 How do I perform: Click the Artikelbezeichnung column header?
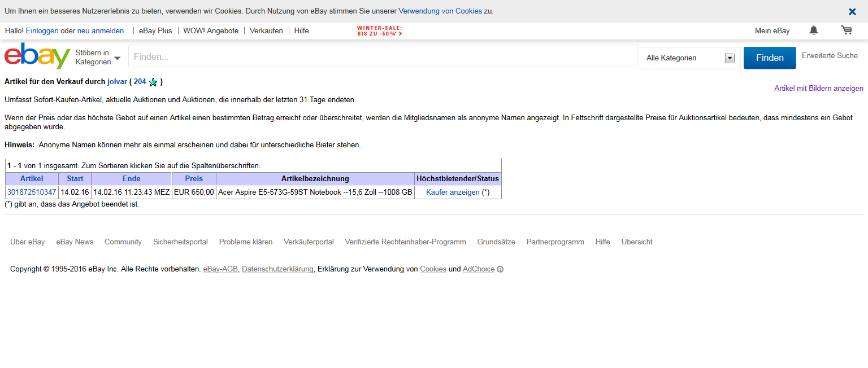(x=315, y=179)
